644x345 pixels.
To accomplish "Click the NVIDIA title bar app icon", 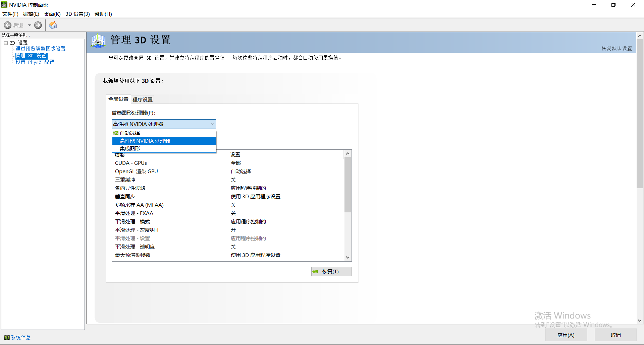I will pyautogui.click(x=4, y=5).
